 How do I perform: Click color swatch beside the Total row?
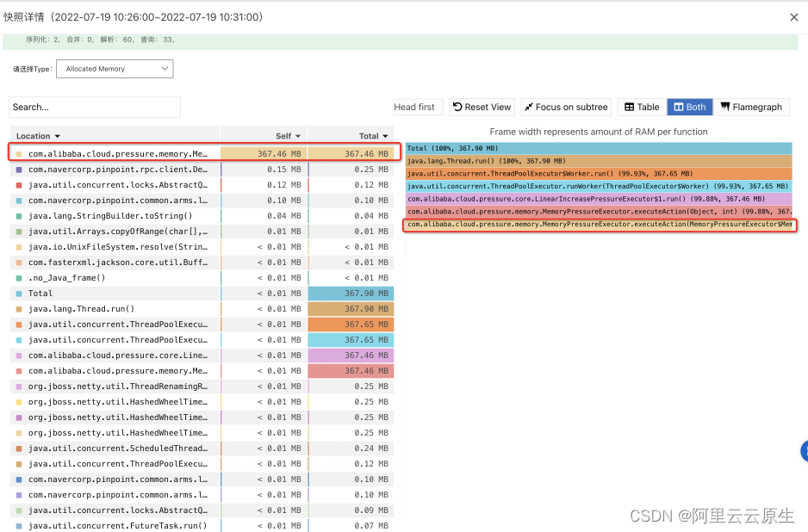(x=19, y=294)
